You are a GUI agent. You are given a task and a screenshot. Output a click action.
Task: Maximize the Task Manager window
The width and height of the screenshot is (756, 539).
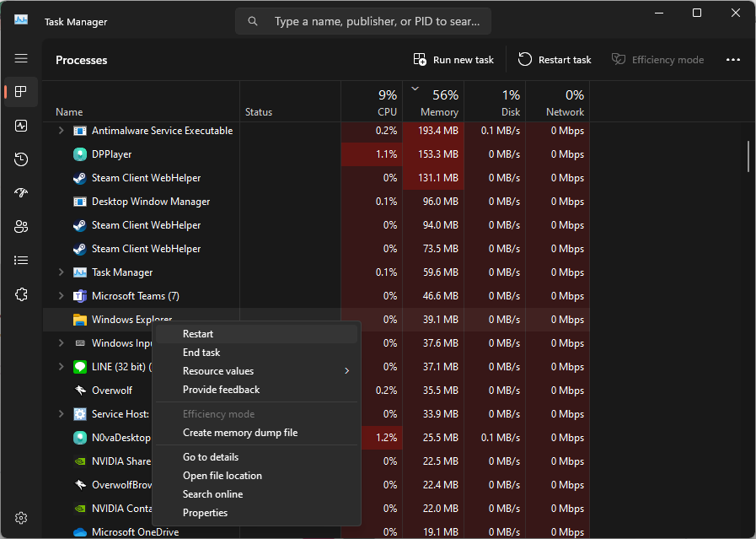click(697, 13)
